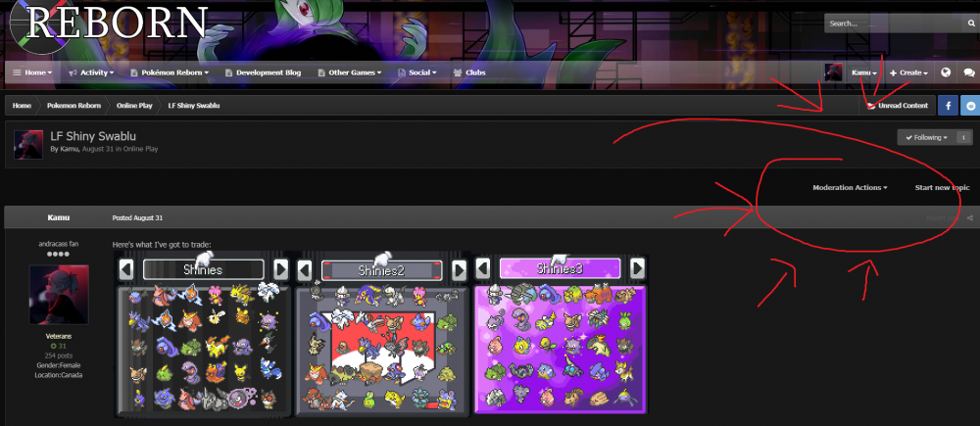Open the Home menu

coord(32,72)
